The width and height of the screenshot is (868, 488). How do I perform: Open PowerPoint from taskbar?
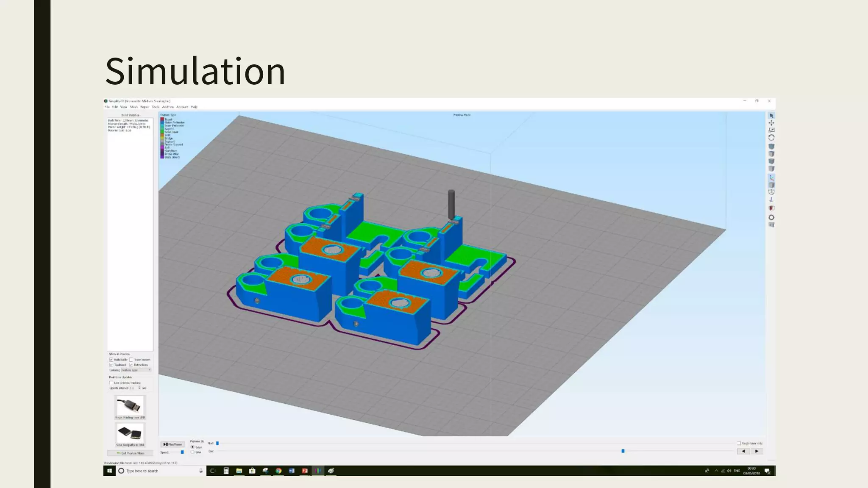click(x=305, y=471)
